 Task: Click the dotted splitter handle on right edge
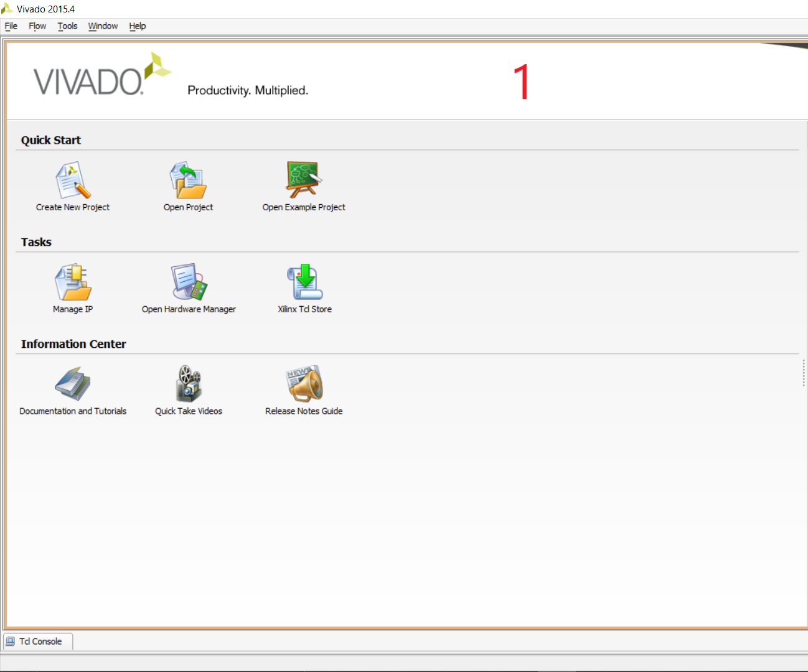(x=804, y=373)
